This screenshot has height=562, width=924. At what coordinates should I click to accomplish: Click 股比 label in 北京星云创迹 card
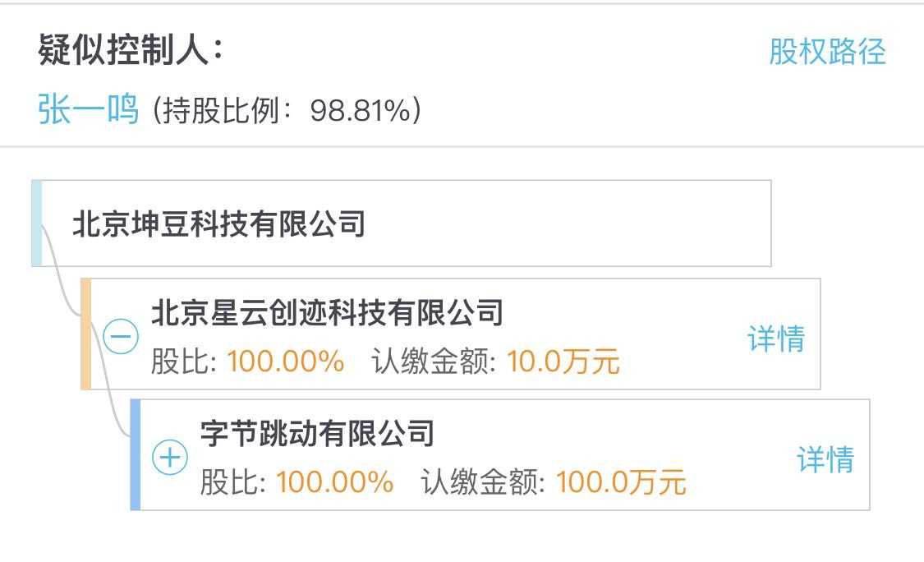click(184, 362)
